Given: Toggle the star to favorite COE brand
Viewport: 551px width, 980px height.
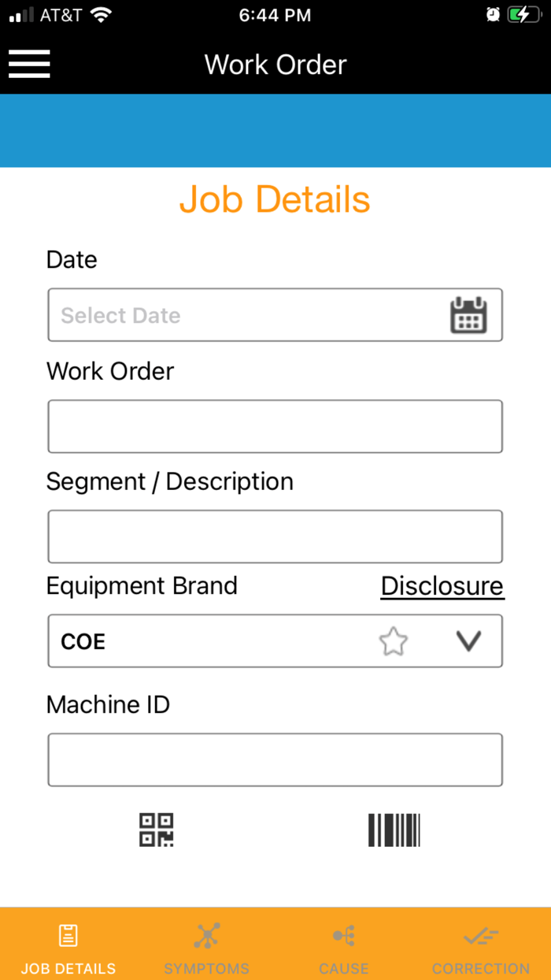Looking at the screenshot, I should click(393, 640).
